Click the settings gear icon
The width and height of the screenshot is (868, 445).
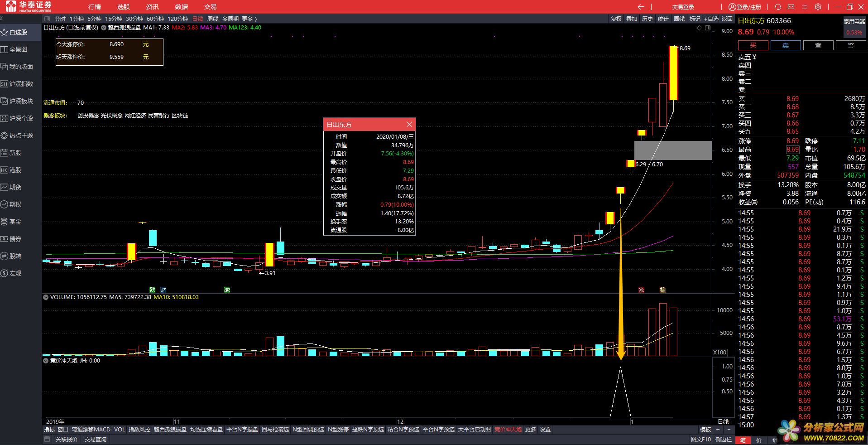coord(818,7)
